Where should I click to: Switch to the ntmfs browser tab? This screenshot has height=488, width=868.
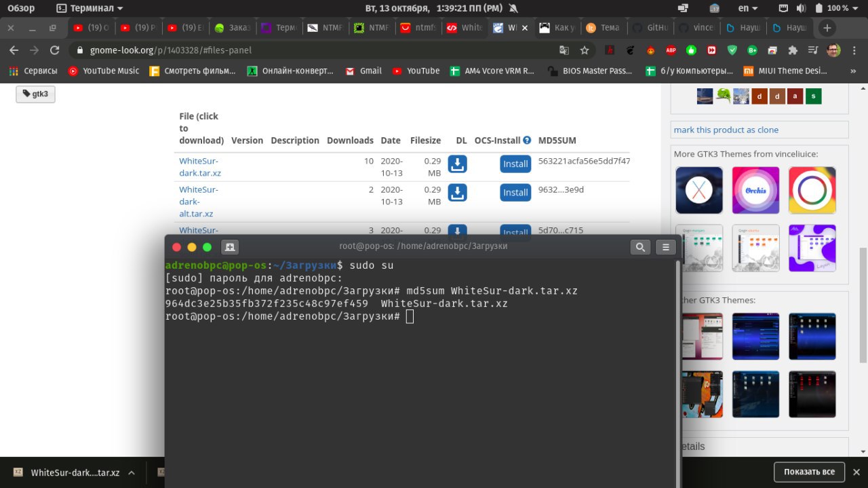pos(418,28)
